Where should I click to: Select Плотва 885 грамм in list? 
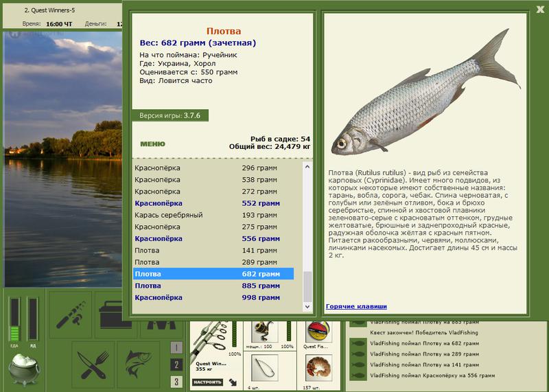(x=213, y=286)
